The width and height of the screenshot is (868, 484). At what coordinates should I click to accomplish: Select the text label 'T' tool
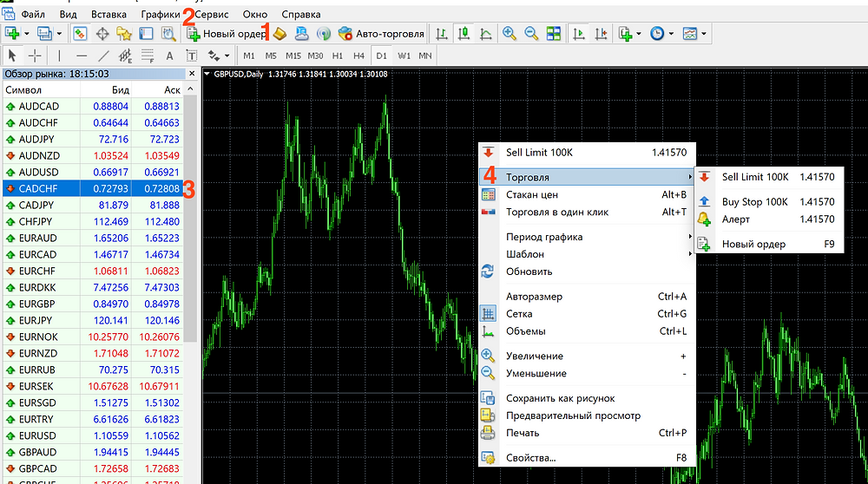192,56
